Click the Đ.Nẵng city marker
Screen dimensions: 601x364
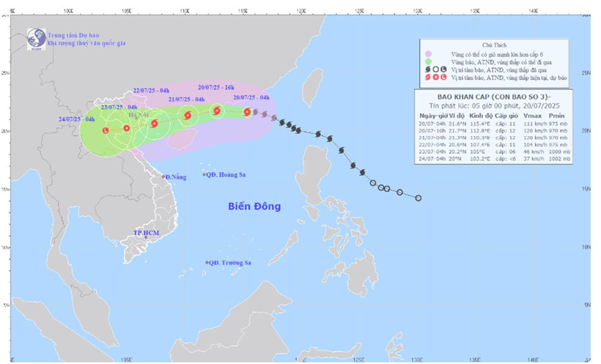pos(164,177)
